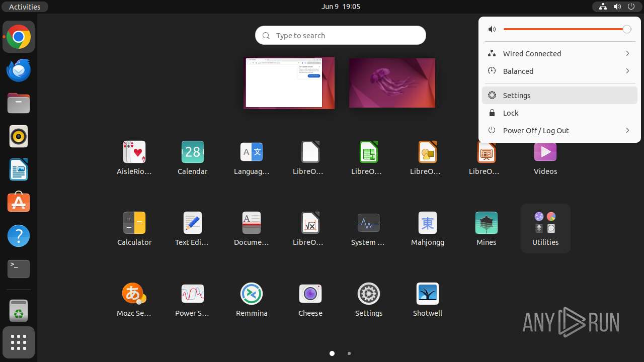Screen dimensions: 644x362
Task: Open the Settings gear app in the grid
Action: (369, 300)
